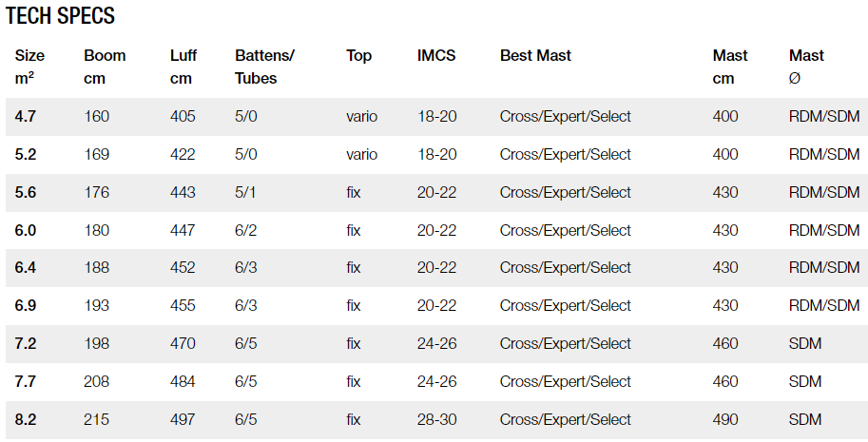
Task: Click the TECH SPECS heading
Action: (60, 15)
